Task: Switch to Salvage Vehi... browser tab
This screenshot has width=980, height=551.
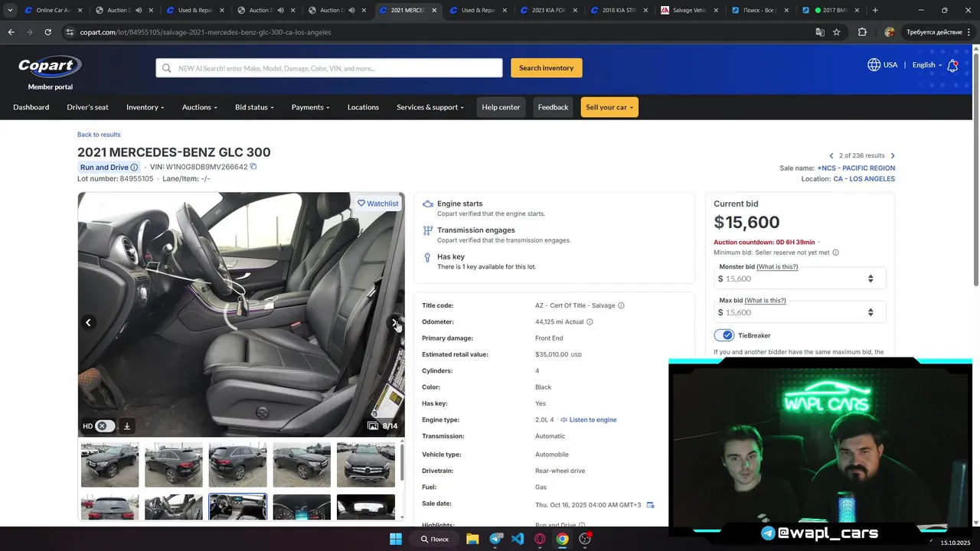Action: click(x=688, y=10)
